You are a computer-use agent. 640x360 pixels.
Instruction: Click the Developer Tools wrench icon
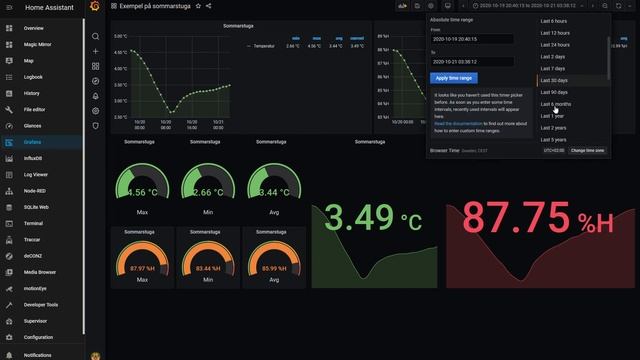(x=9, y=305)
